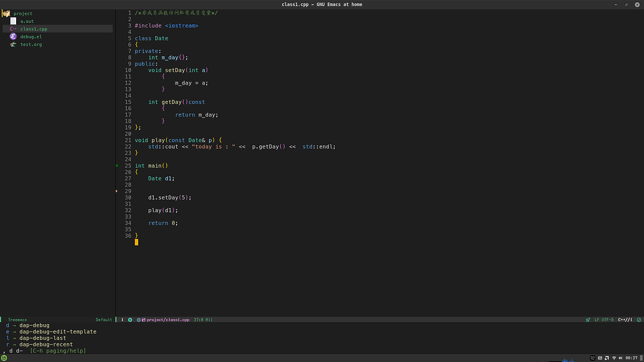Click the 00:37 clock in the system tray
Image resolution: width=644 pixels, height=362 pixels.
tap(632, 358)
